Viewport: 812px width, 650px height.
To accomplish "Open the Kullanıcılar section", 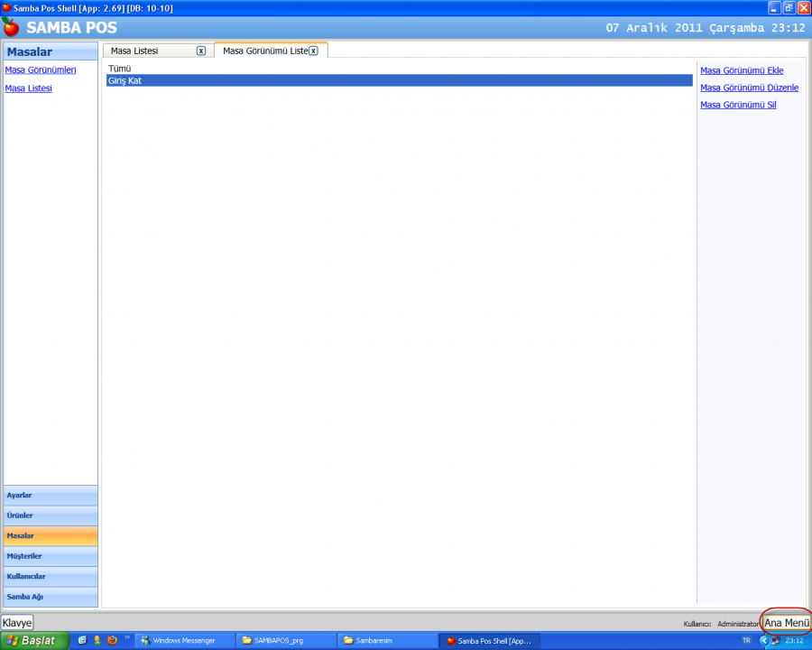I will click(x=51, y=576).
